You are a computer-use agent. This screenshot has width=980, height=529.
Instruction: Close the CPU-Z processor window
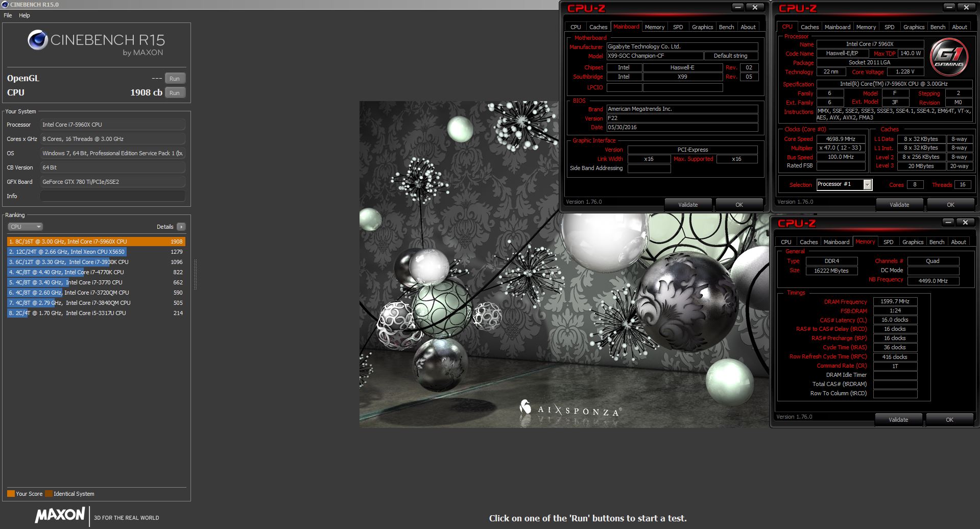tap(966, 7)
